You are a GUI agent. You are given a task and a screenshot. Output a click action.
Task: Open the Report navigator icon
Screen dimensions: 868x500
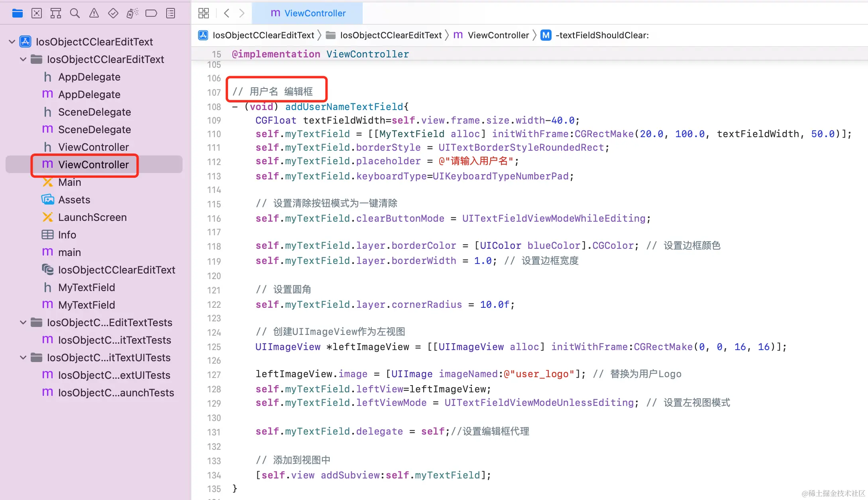[171, 13]
